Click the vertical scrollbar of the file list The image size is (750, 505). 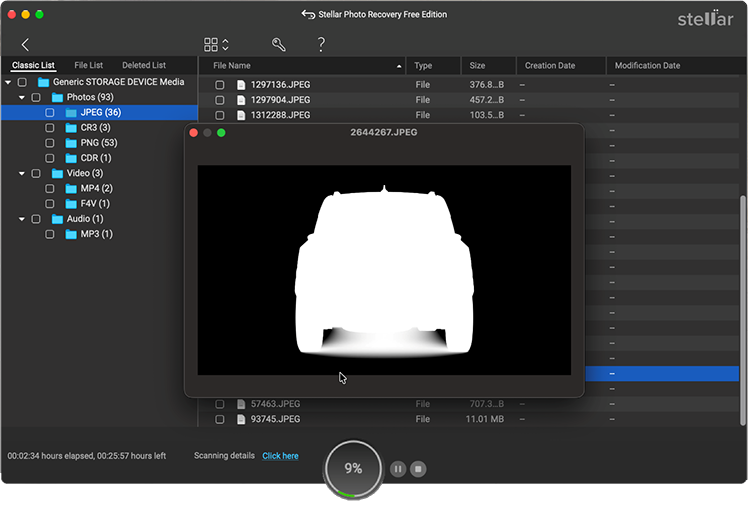coord(743,310)
